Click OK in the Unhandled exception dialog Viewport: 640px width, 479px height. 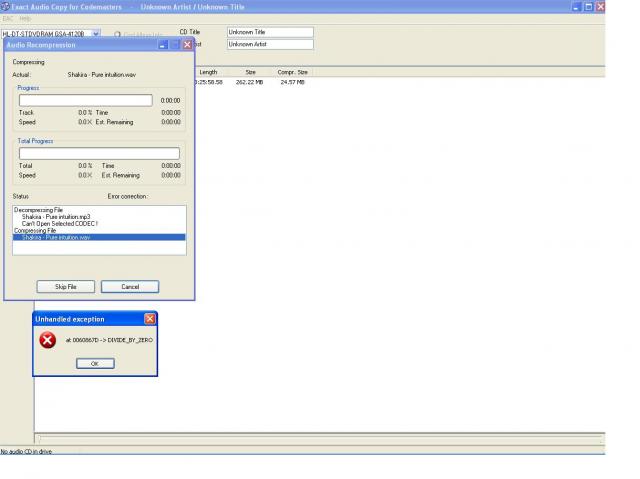(x=95, y=364)
